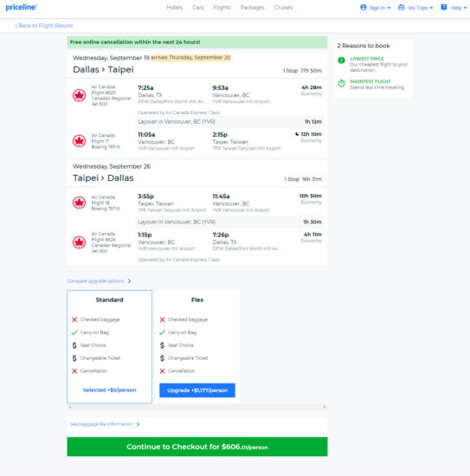This screenshot has width=470, height=476.
Task: Click the 3:55p Taipei departure time
Action: click(145, 196)
